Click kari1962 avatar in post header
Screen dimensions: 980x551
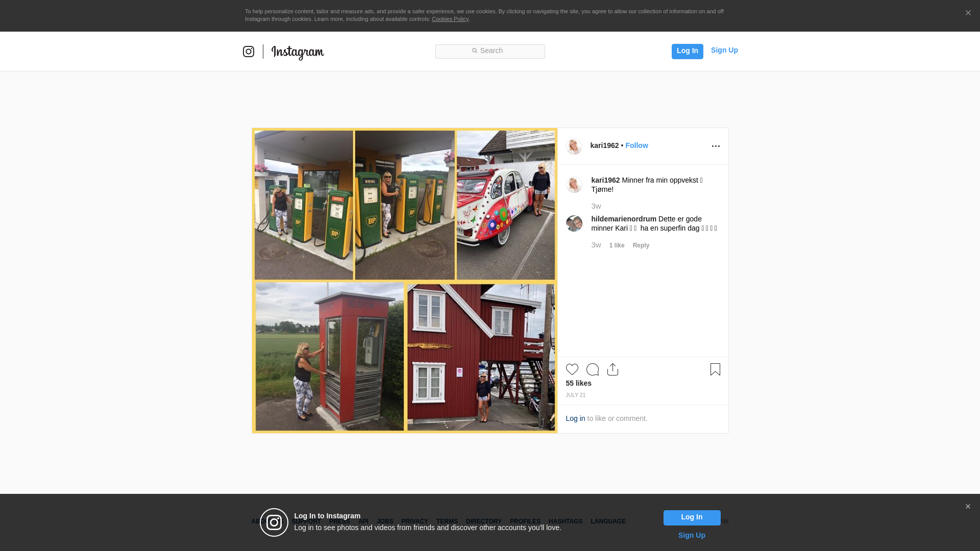[574, 146]
